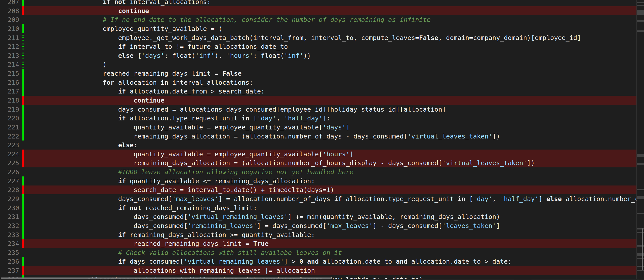This screenshot has height=280, width=644.
Task: Click the red coverage marker on line 218
Action: [x=23, y=100]
